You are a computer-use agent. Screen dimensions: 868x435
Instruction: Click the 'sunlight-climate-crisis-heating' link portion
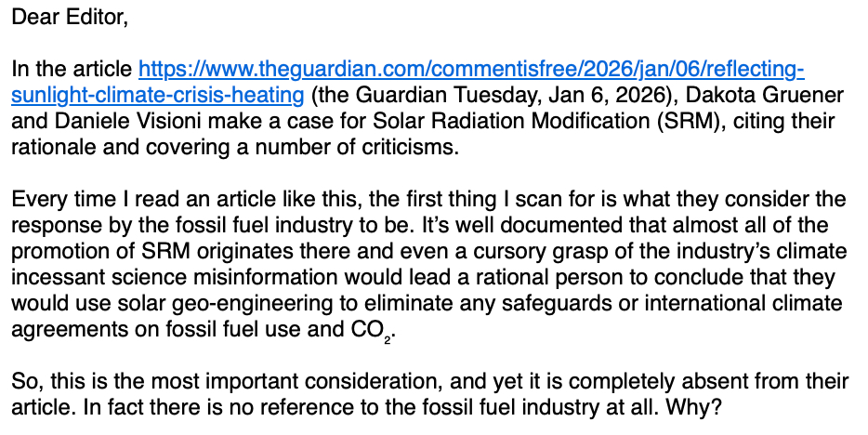coord(158,96)
